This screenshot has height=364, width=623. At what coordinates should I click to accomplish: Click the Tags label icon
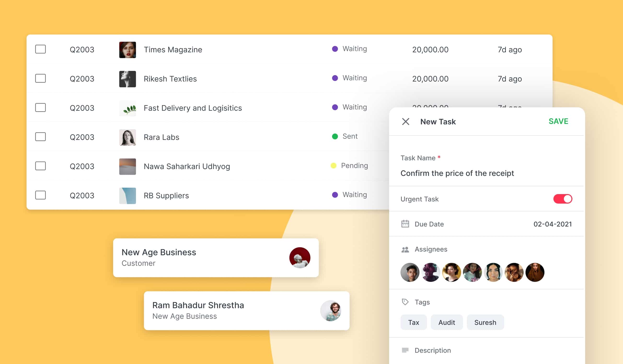pos(405,302)
